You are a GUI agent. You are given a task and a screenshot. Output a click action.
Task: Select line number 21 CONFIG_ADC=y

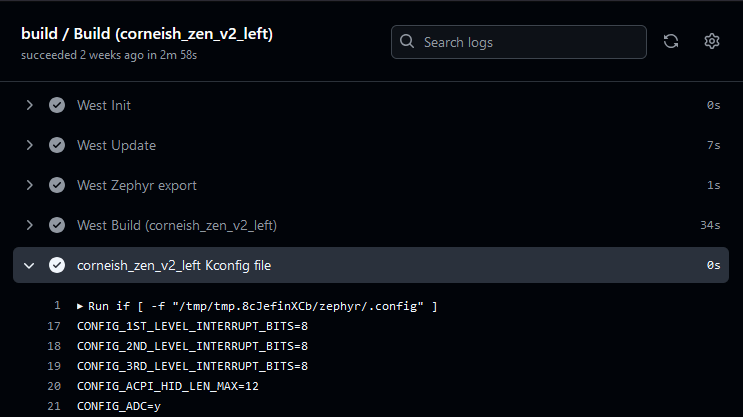[x=54, y=406]
